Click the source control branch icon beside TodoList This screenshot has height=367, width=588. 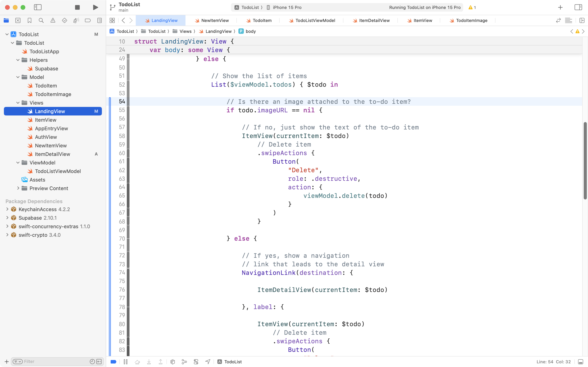[x=112, y=7]
